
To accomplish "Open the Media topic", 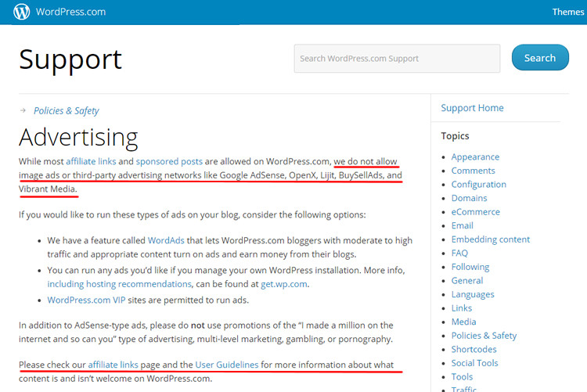I will (463, 322).
